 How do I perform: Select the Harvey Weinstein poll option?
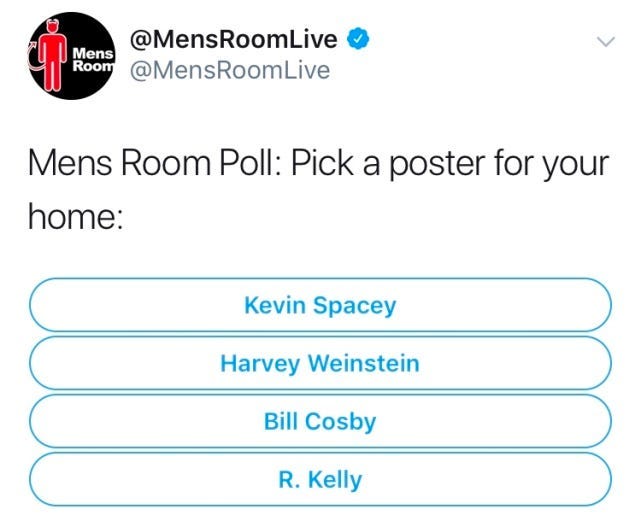320,363
